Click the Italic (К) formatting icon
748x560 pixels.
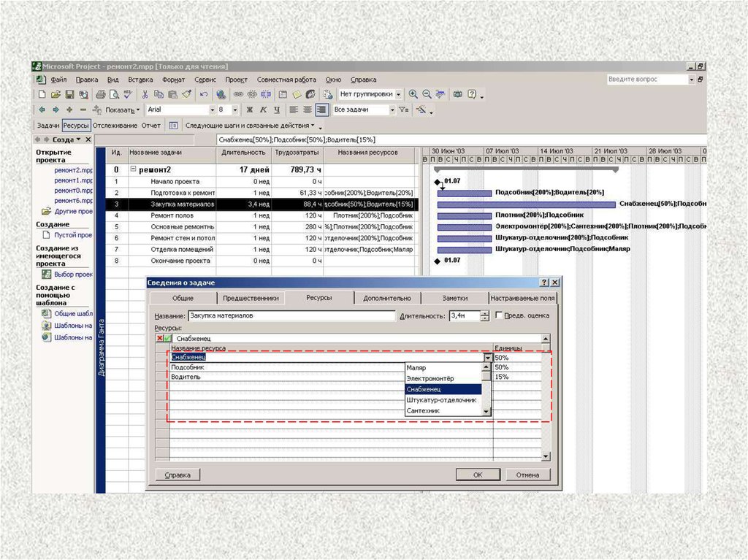(x=263, y=110)
